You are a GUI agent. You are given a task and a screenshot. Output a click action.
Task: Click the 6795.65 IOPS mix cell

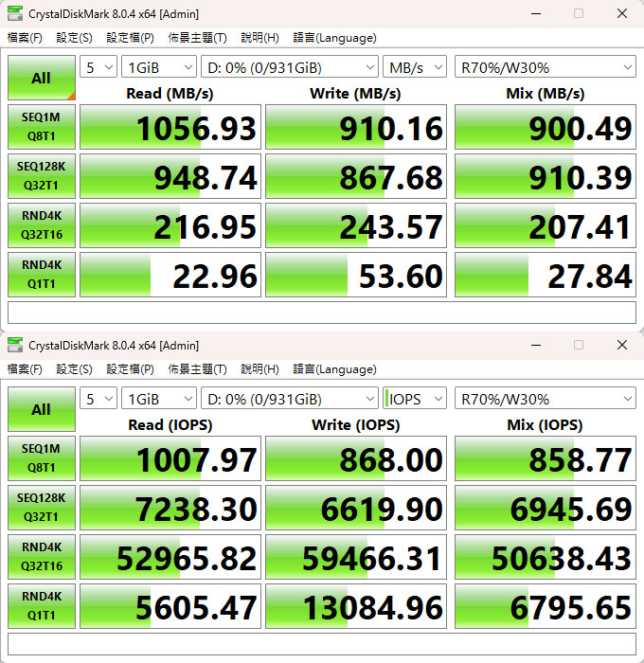point(546,606)
